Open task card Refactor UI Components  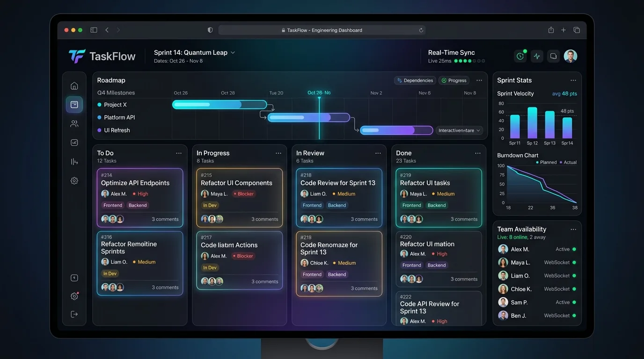(x=240, y=198)
